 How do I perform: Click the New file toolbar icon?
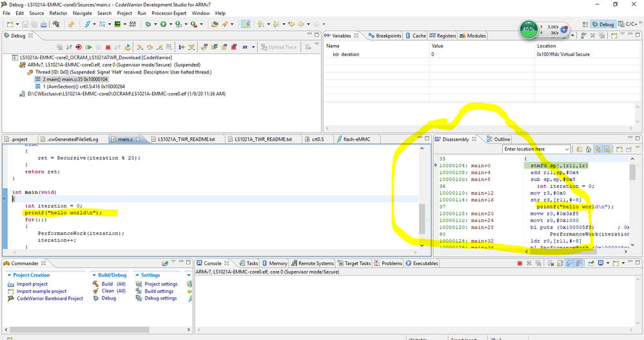pos(10,25)
